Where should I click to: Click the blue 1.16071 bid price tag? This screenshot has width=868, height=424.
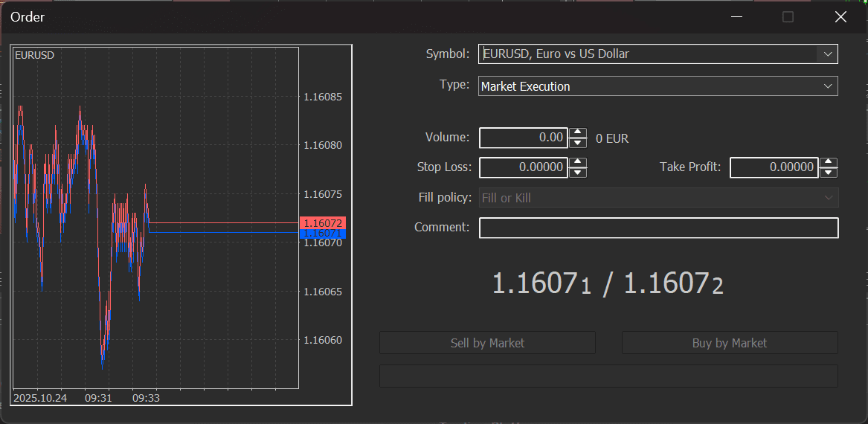[323, 234]
